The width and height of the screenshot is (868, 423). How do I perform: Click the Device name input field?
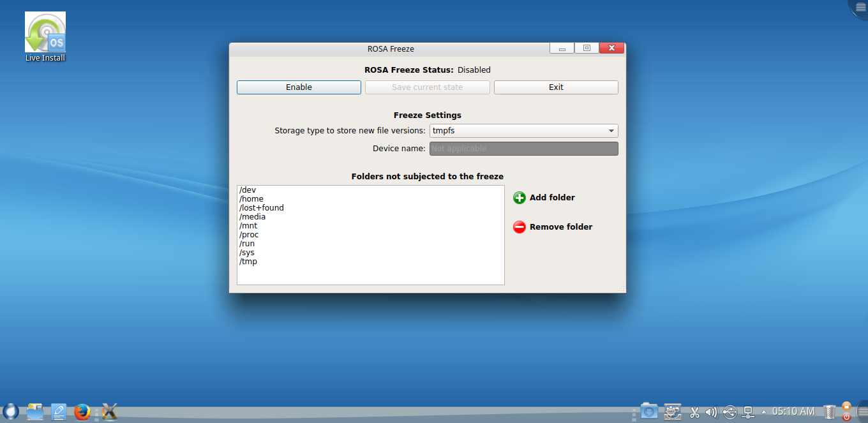523,149
